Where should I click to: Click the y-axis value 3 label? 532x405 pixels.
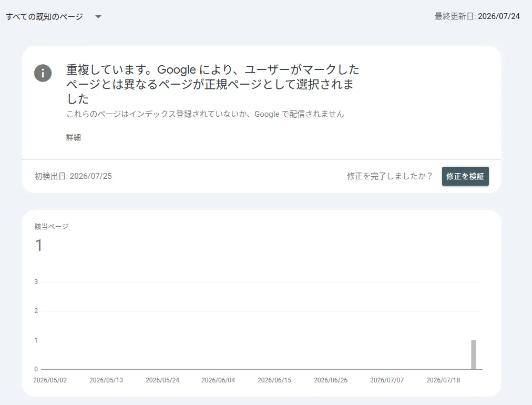tap(36, 282)
